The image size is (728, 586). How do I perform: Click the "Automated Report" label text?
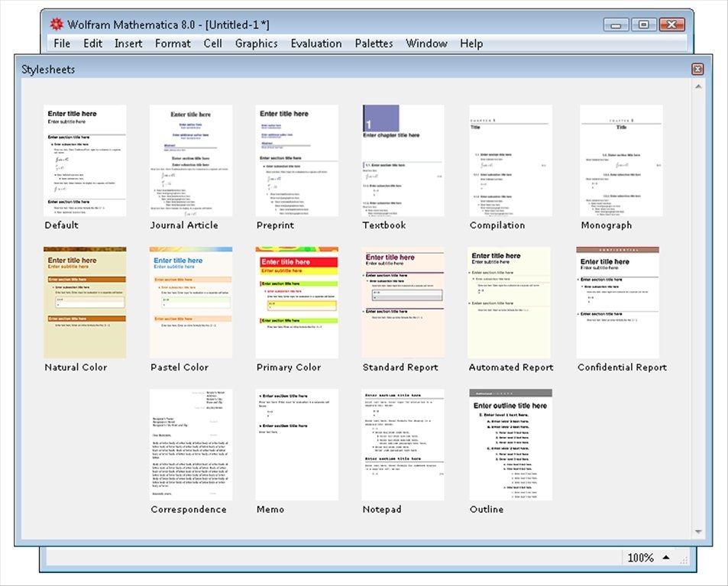pos(511,367)
